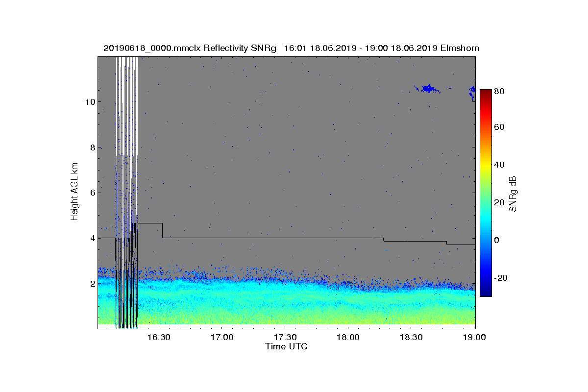
Task: Click the 18:00 time tick label
Action: [348, 337]
